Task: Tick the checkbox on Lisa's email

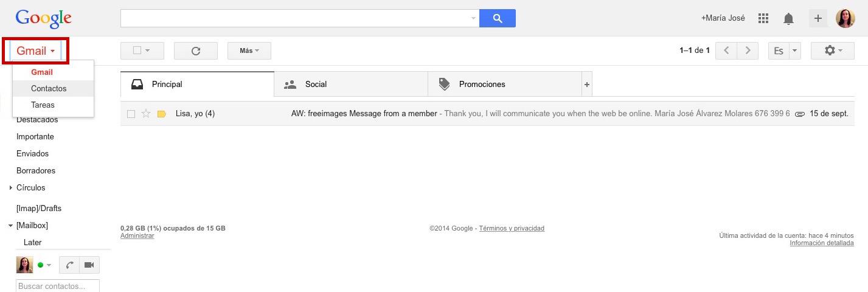Action: coord(131,114)
